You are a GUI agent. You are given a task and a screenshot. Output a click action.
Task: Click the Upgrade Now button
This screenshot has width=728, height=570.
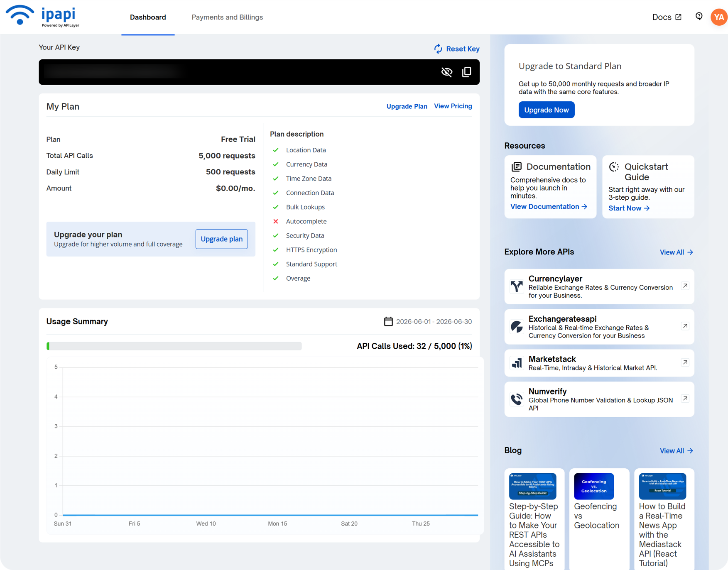click(x=546, y=110)
